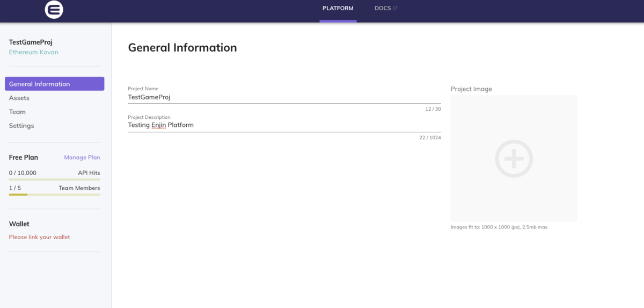Image resolution: width=644 pixels, height=308 pixels.
Task: Click the TestGameProj project title in sidebar
Action: (31, 42)
